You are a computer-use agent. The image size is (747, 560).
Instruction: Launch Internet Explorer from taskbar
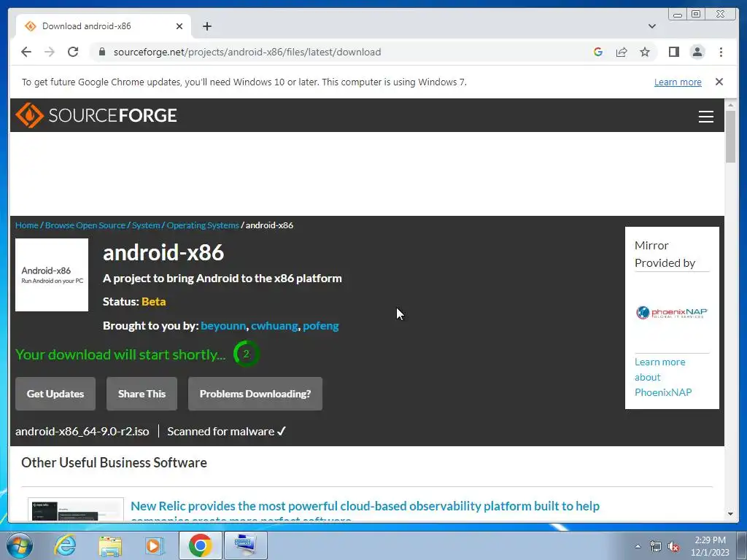[x=65, y=545]
